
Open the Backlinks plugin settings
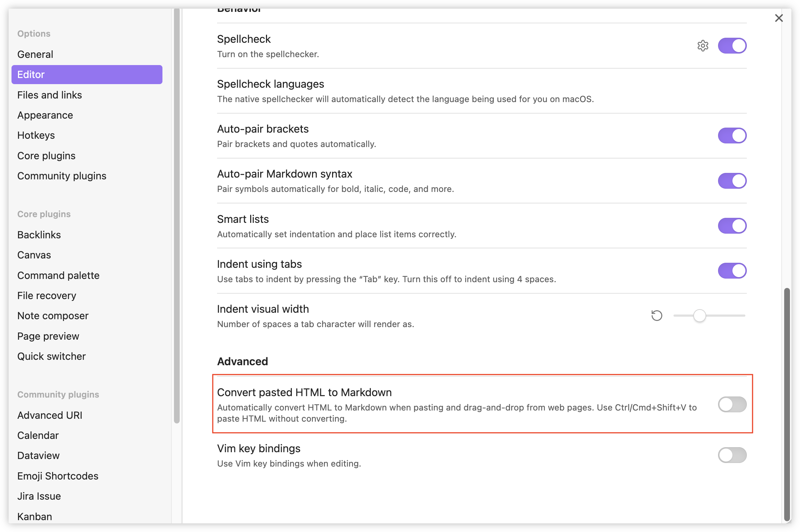(x=39, y=234)
